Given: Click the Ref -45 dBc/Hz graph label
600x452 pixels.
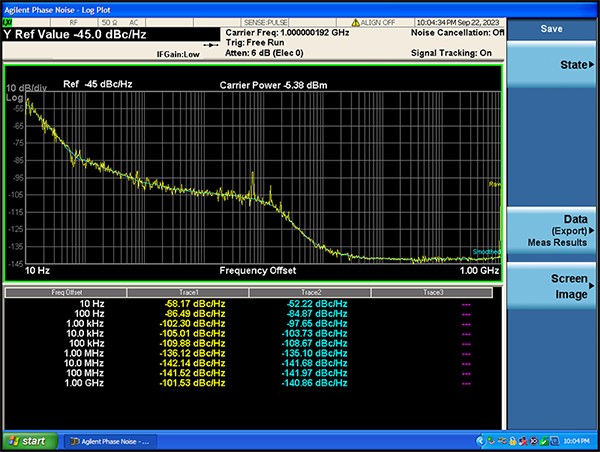Looking at the screenshot, I should (x=98, y=84).
